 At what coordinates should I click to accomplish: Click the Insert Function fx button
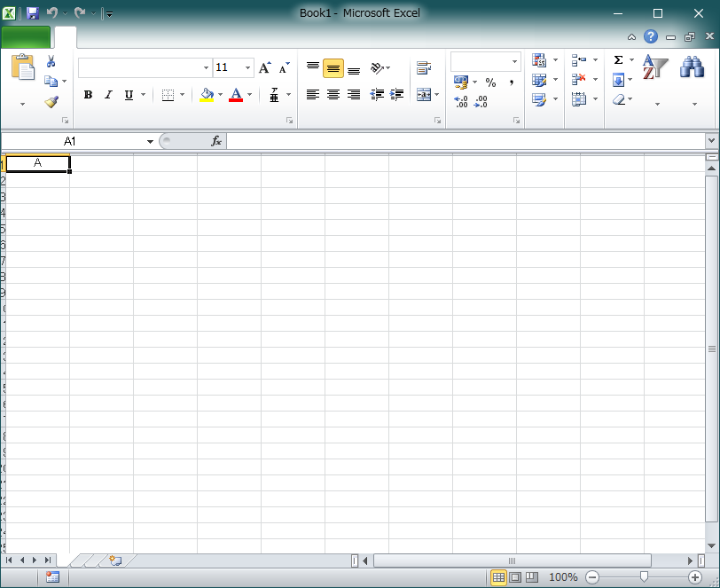coord(216,141)
